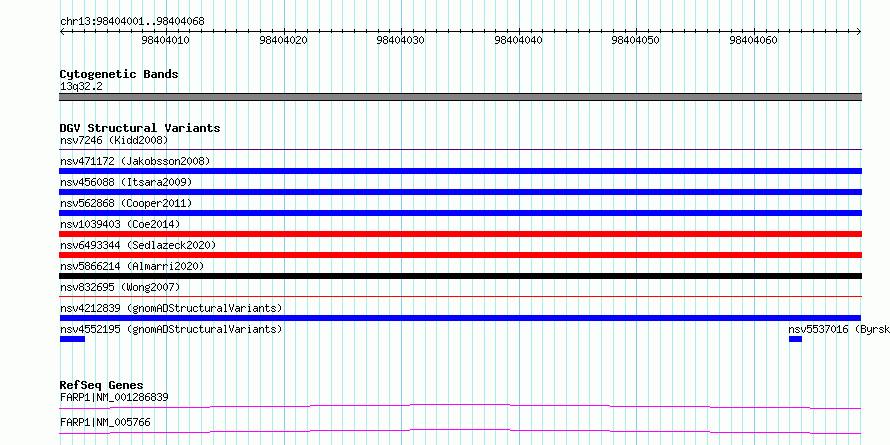Click ruler position 98404050

click(x=636, y=40)
